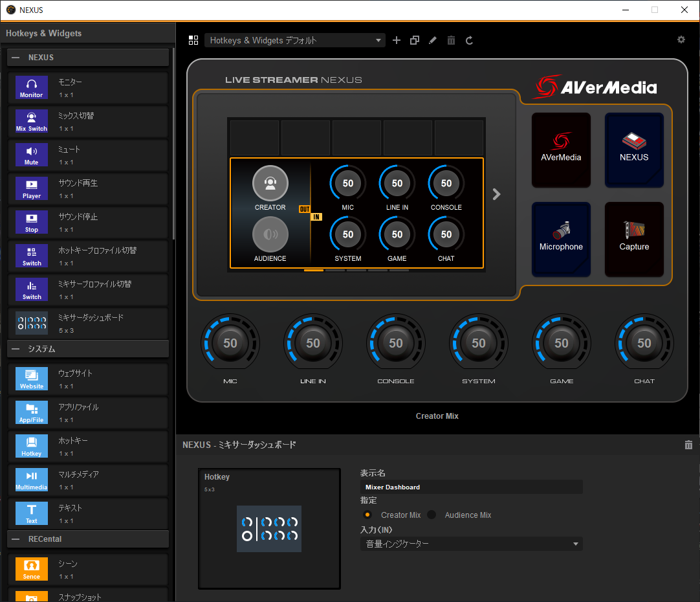Click the on-screen GAME dial
700x602 pixels.
click(x=397, y=234)
